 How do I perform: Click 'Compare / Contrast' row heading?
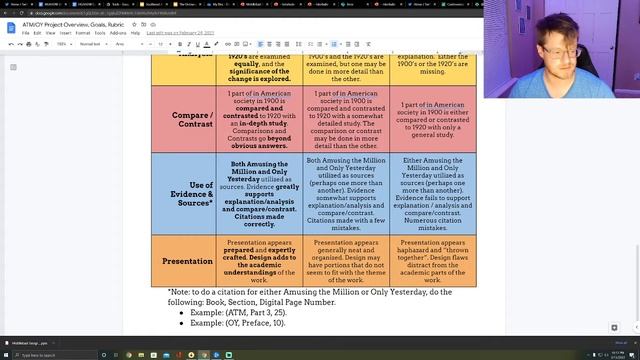click(x=192, y=119)
